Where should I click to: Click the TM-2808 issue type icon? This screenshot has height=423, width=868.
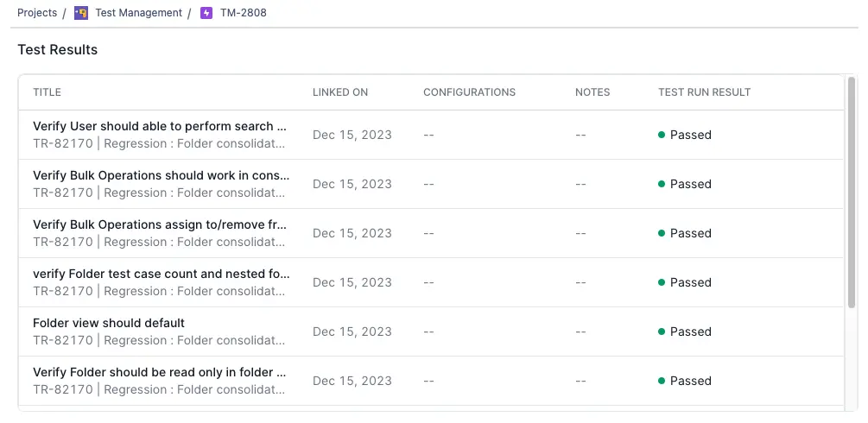pos(206,13)
